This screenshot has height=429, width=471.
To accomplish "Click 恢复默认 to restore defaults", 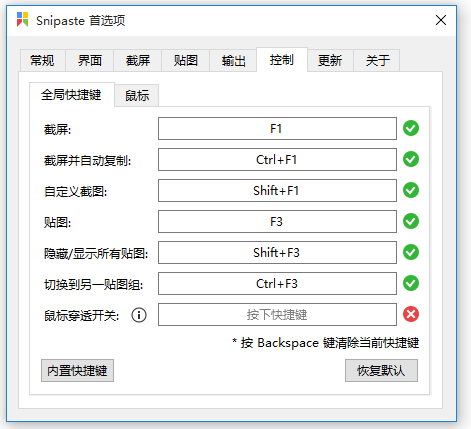I will pyautogui.click(x=381, y=371).
